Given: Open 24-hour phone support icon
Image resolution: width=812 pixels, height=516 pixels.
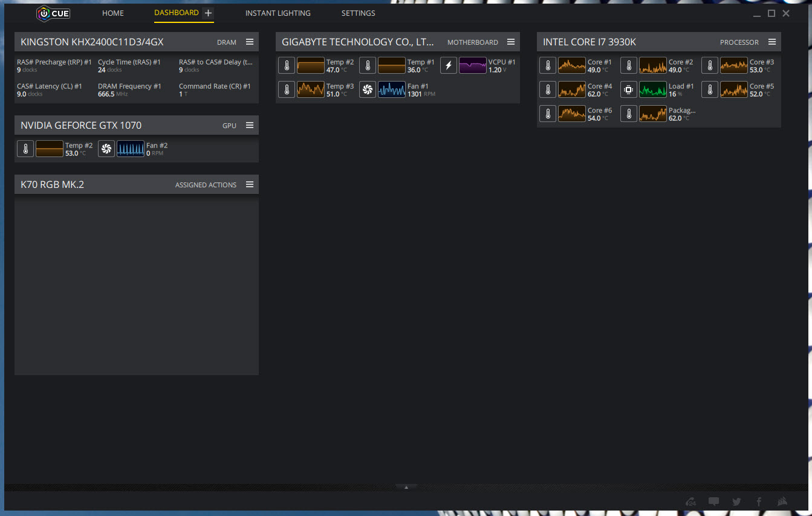Looking at the screenshot, I should pos(691,501).
